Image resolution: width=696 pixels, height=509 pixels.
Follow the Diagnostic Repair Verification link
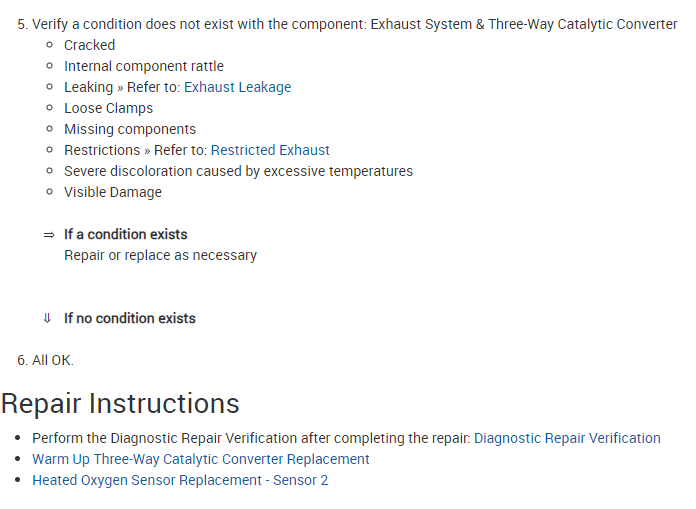tap(567, 438)
